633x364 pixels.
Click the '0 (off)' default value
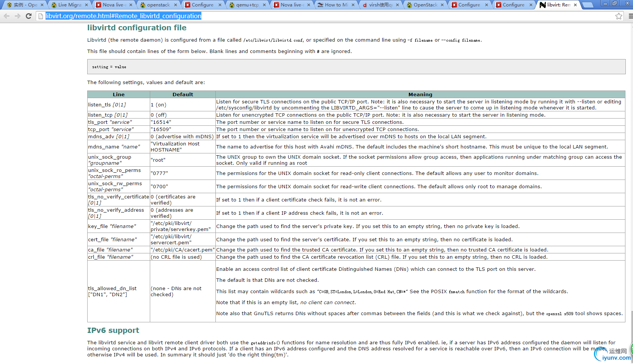pyautogui.click(x=159, y=115)
